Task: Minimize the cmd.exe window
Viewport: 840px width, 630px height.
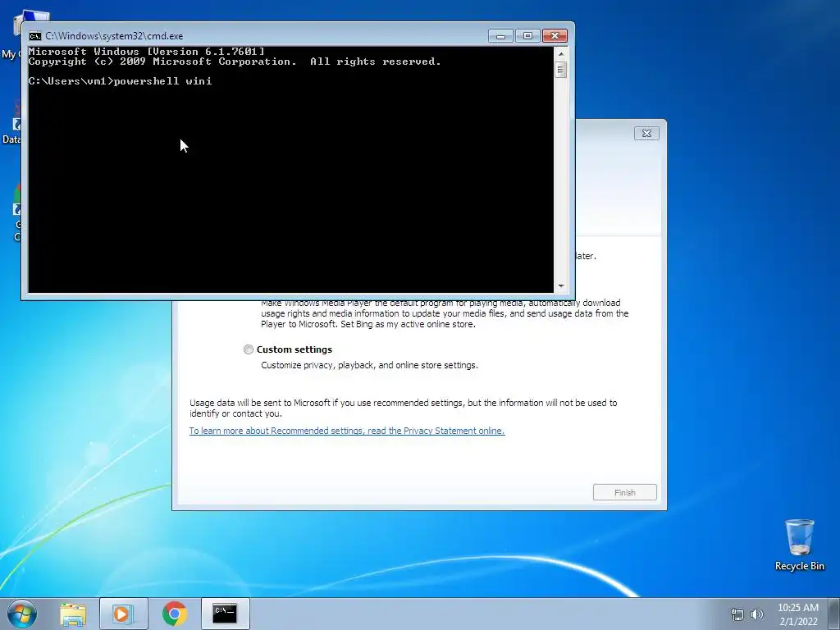Action: [x=501, y=36]
